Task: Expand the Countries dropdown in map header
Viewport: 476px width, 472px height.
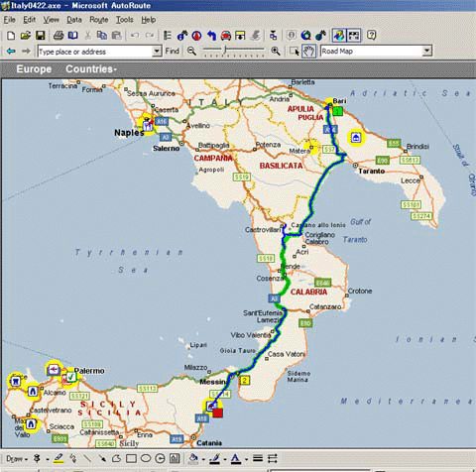Action: coord(91,69)
